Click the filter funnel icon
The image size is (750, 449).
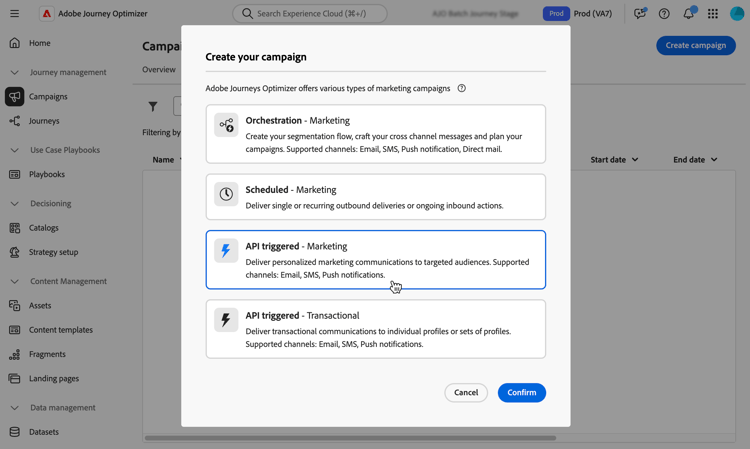tap(153, 107)
